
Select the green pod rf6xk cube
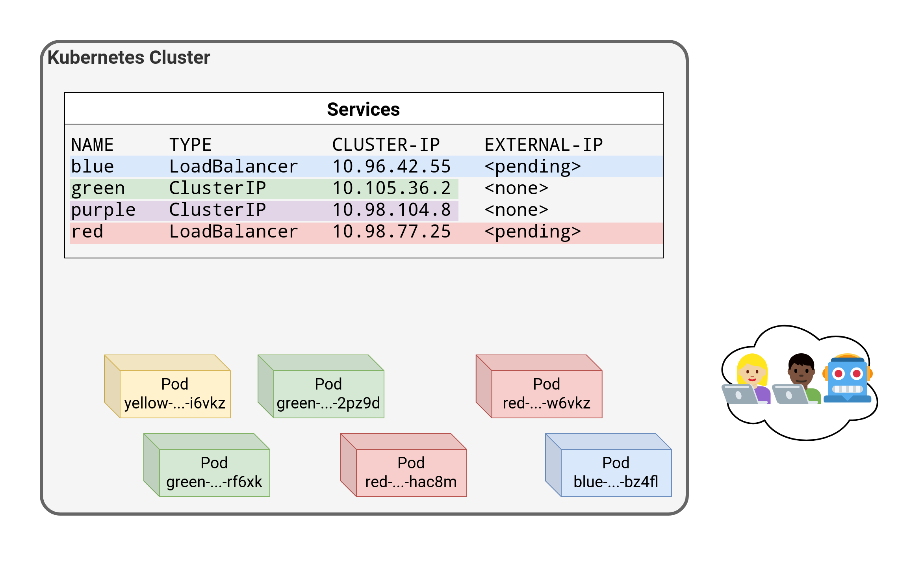pyautogui.click(x=214, y=472)
